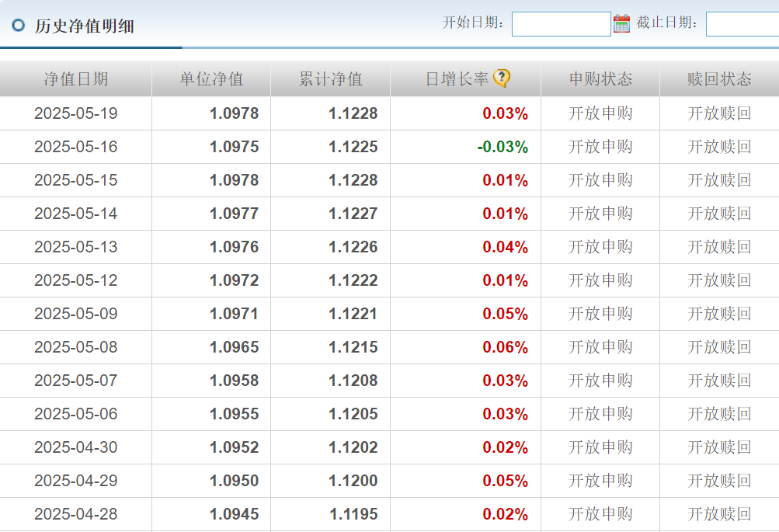Click 开放申购 in the 2025-05-06 row
This screenshot has height=532, width=779.
[x=600, y=414]
